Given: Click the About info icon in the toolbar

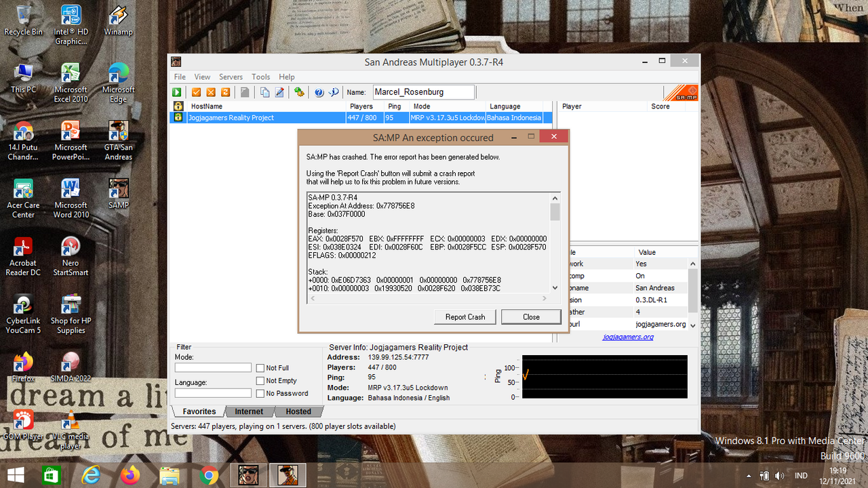Looking at the screenshot, I should point(334,92).
